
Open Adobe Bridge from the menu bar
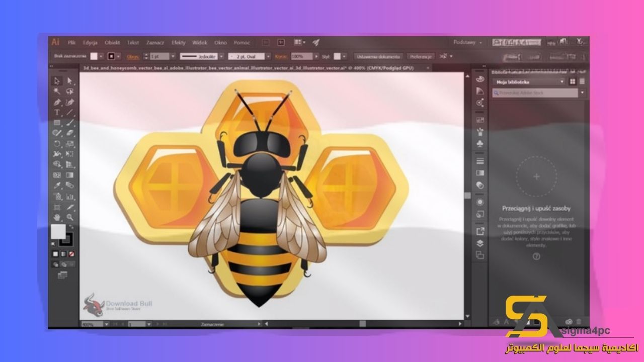pyautogui.click(x=265, y=43)
